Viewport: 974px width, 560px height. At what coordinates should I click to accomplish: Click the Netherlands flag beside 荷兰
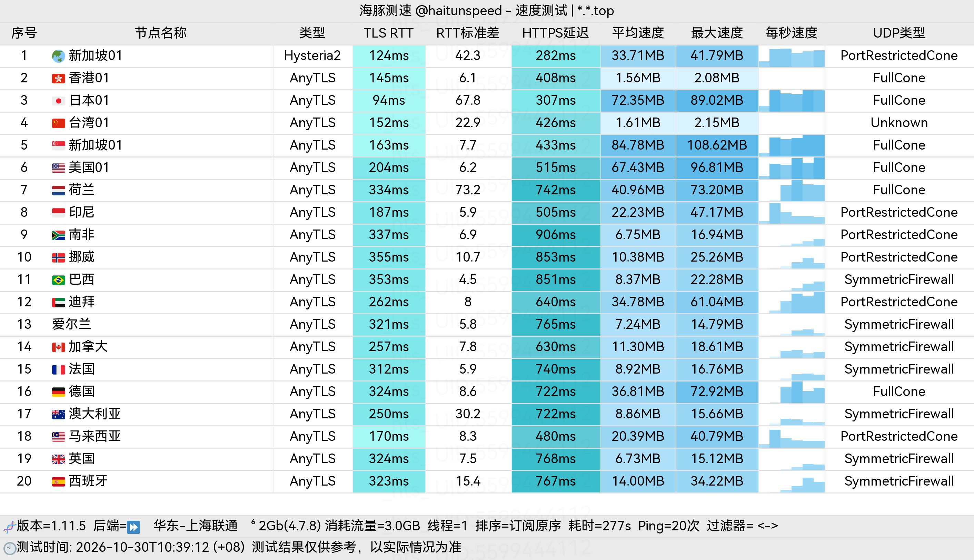58,190
